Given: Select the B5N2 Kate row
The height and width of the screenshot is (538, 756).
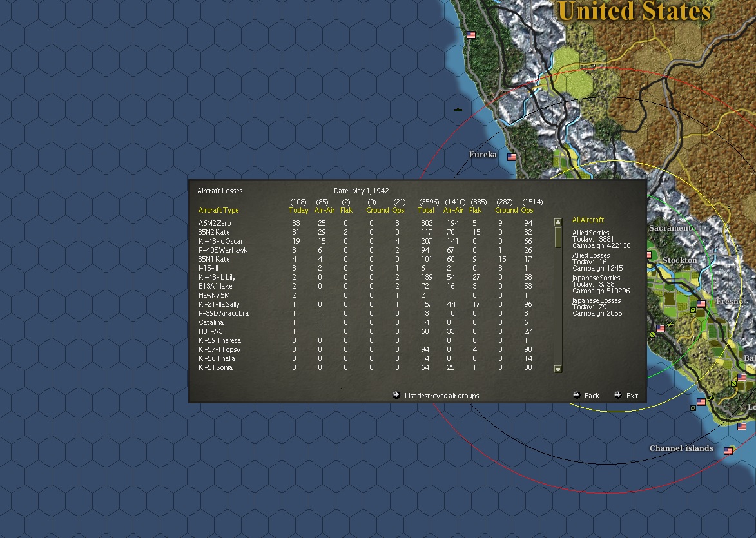Looking at the screenshot, I should [365, 232].
